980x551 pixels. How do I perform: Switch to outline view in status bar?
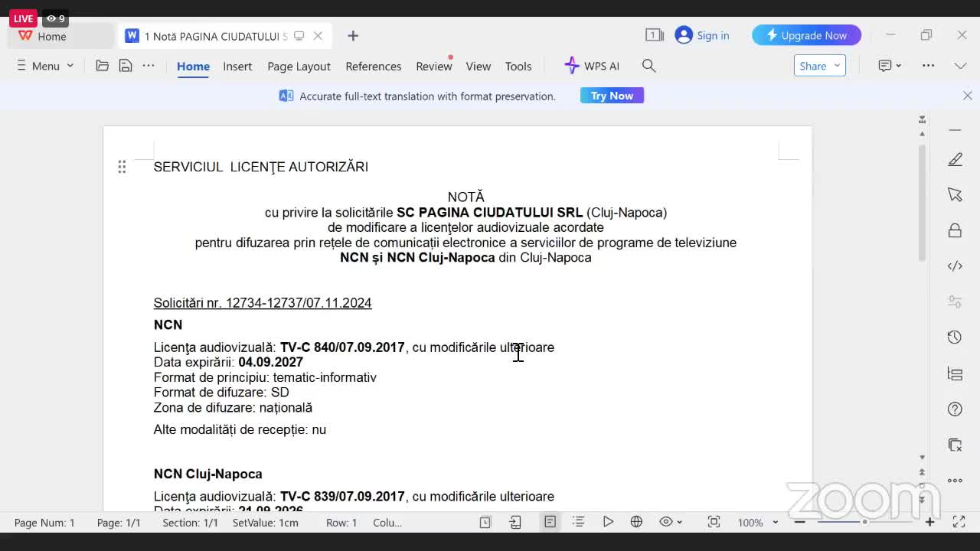[x=578, y=522]
